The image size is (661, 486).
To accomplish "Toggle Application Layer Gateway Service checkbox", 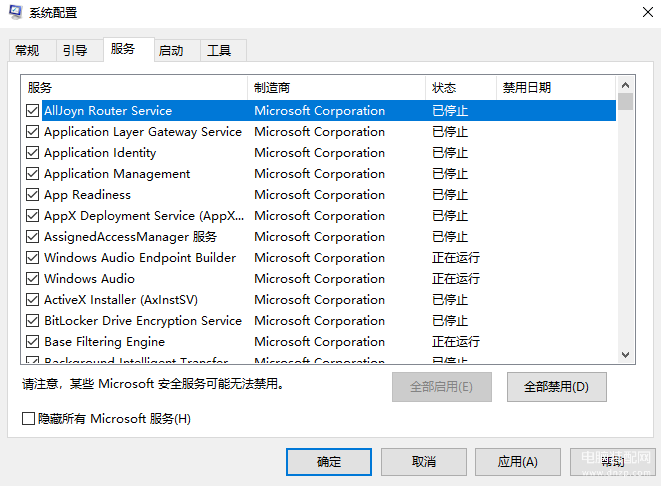I will (32, 132).
